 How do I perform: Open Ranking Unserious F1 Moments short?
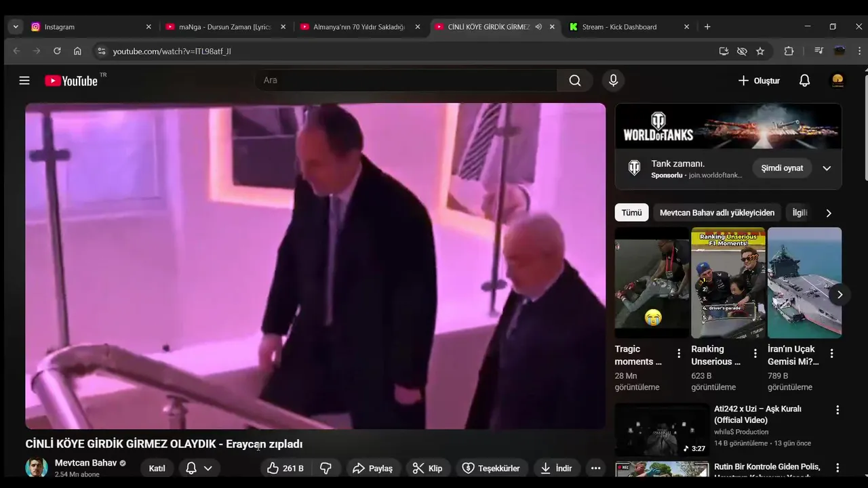(728, 283)
